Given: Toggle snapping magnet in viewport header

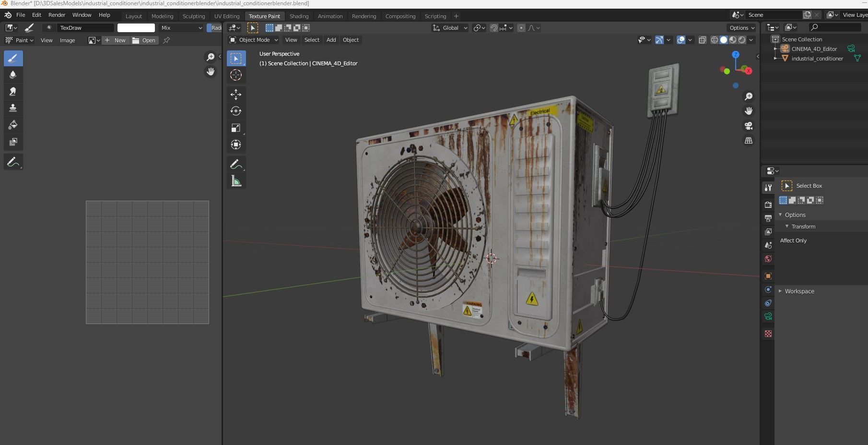Looking at the screenshot, I should pos(493,28).
